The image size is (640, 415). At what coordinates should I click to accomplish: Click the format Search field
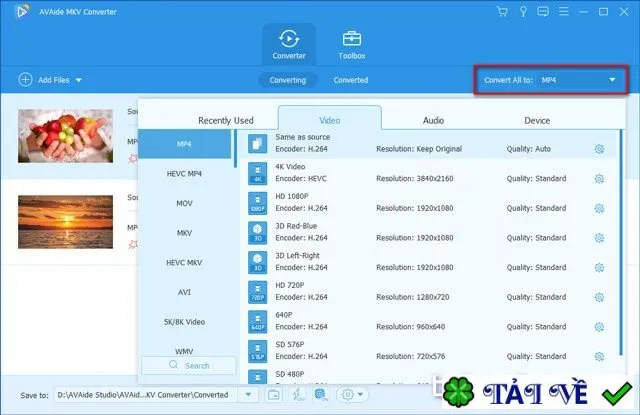(x=189, y=365)
